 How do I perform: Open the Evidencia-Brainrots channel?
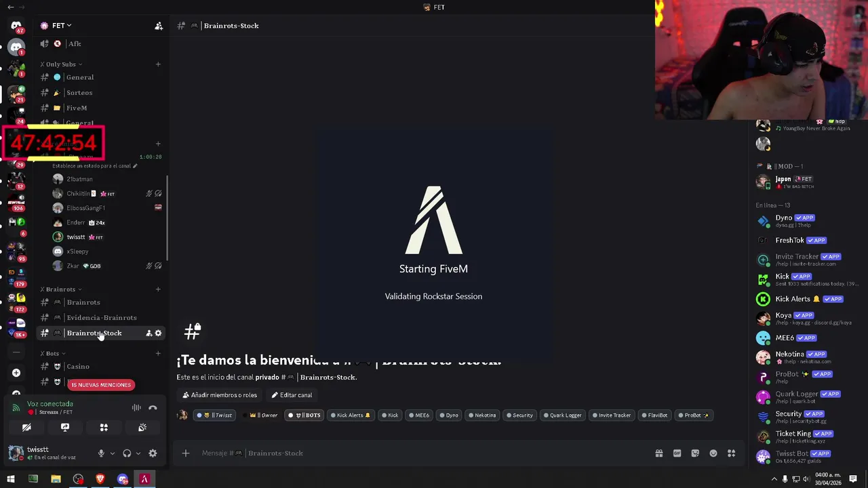[x=100, y=318]
